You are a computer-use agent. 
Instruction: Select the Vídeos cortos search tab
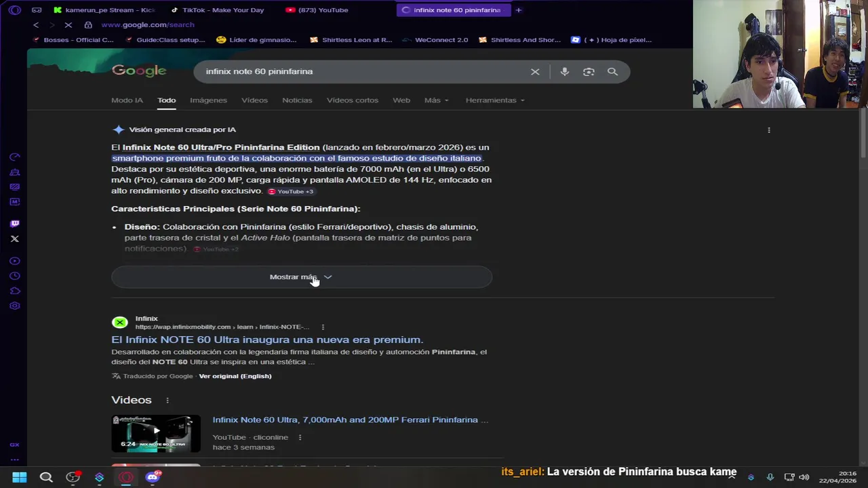353,100
